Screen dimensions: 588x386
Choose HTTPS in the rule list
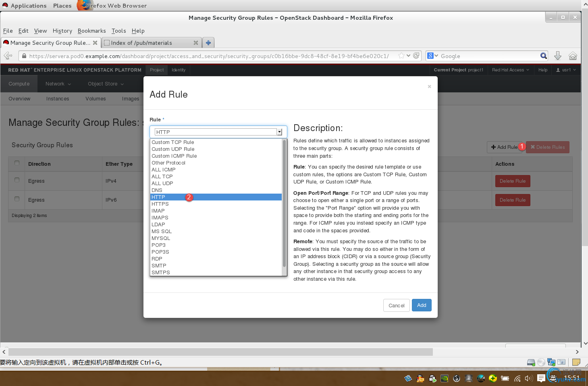coord(216,204)
